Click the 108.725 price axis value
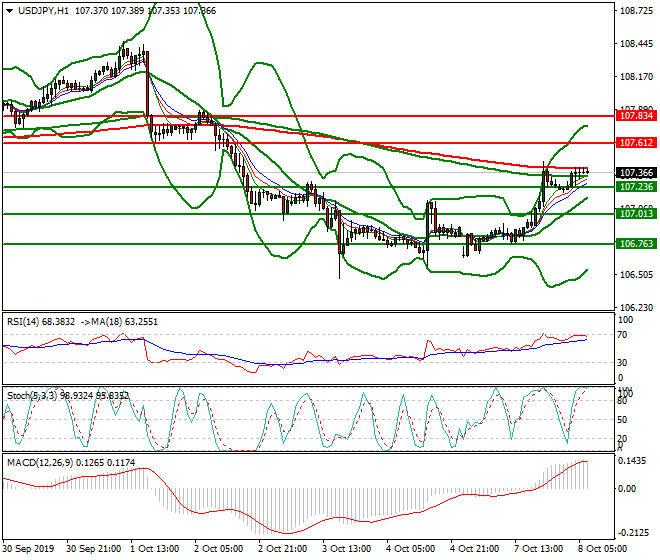This screenshot has height=560, width=660. [x=636, y=11]
